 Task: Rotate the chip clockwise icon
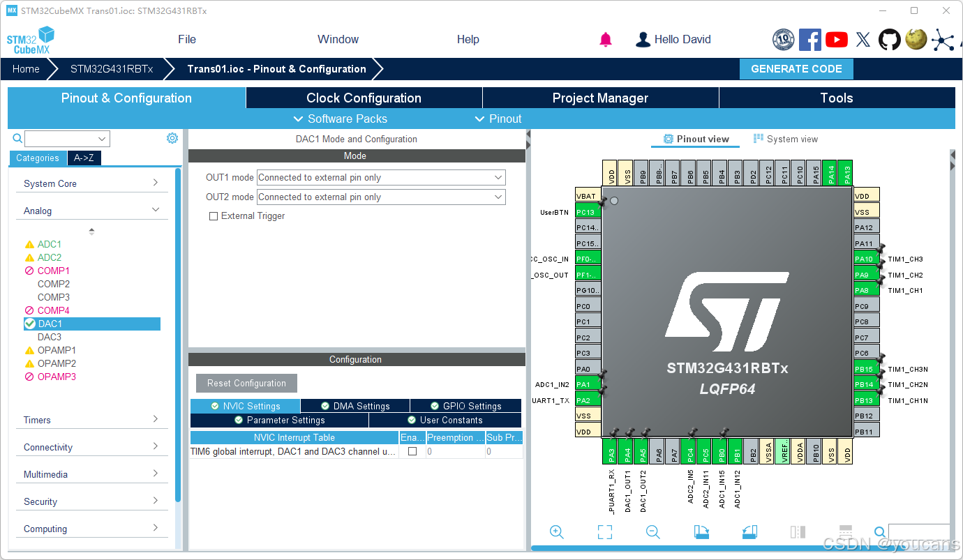pos(701,532)
